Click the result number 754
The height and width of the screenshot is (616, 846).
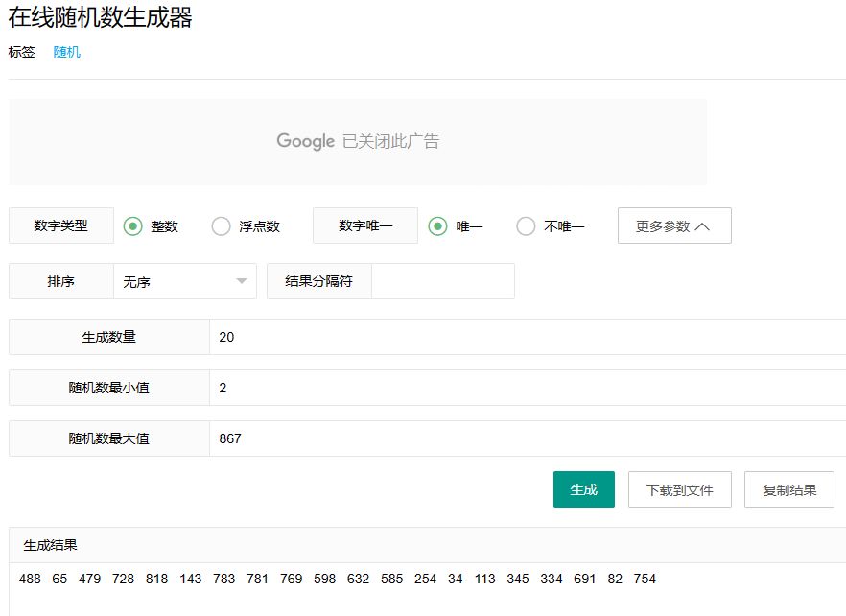645,579
